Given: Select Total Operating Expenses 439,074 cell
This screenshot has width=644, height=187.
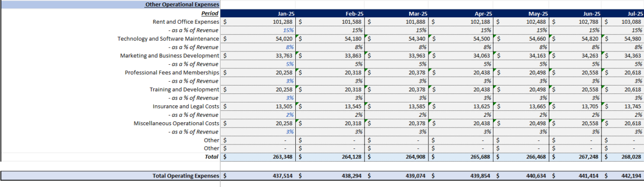Looking at the screenshot, I should (397, 176).
